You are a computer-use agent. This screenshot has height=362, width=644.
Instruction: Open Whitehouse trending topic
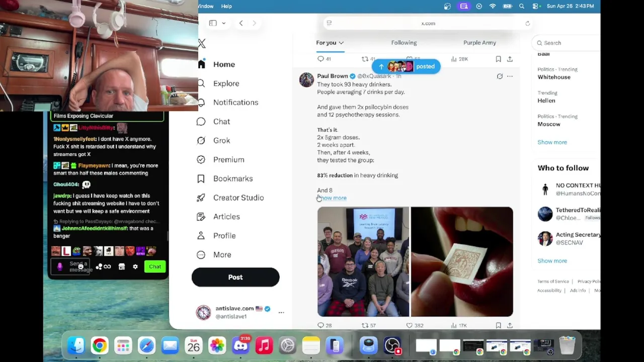coord(554,77)
